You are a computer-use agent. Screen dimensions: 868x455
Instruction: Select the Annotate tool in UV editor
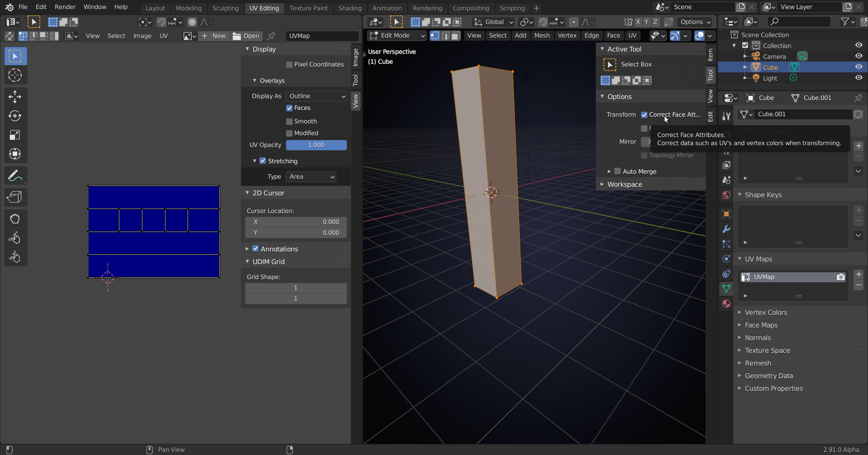(15, 175)
